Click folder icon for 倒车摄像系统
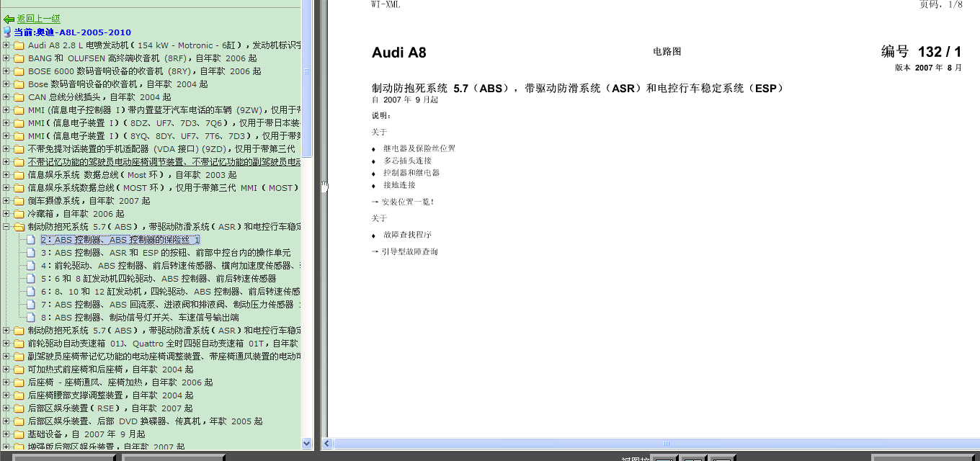Image resolution: width=980 pixels, height=461 pixels. (19, 201)
